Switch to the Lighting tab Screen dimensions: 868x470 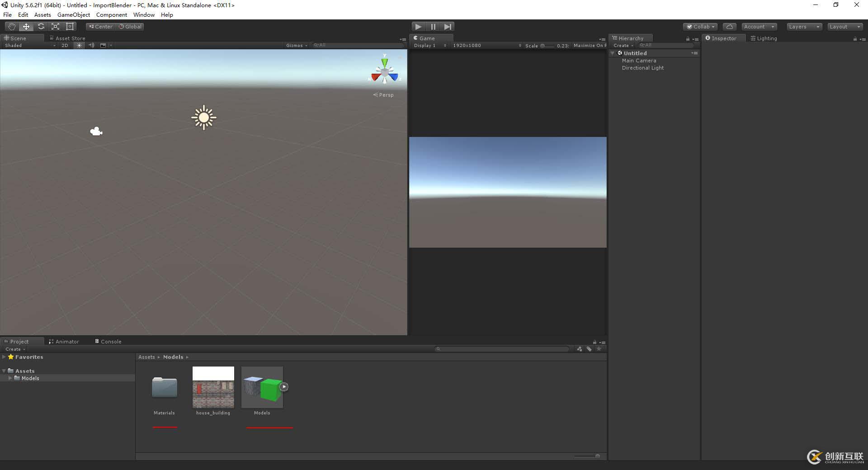coord(764,38)
